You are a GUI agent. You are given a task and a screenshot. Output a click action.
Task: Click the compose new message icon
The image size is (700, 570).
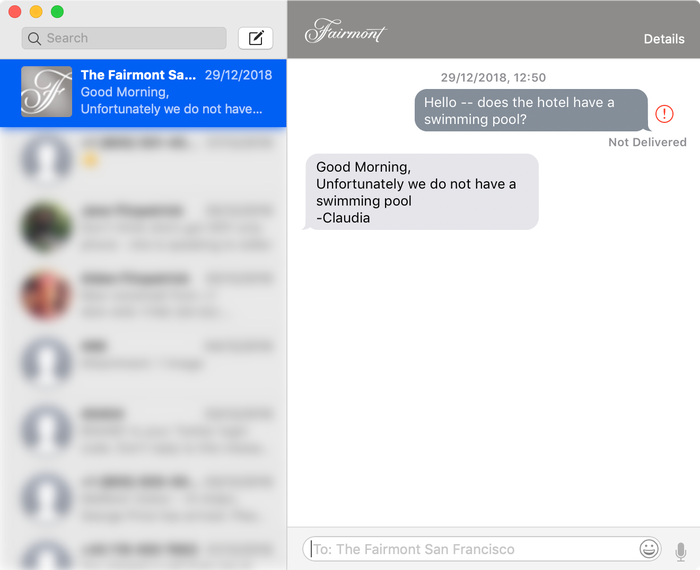pos(255,38)
